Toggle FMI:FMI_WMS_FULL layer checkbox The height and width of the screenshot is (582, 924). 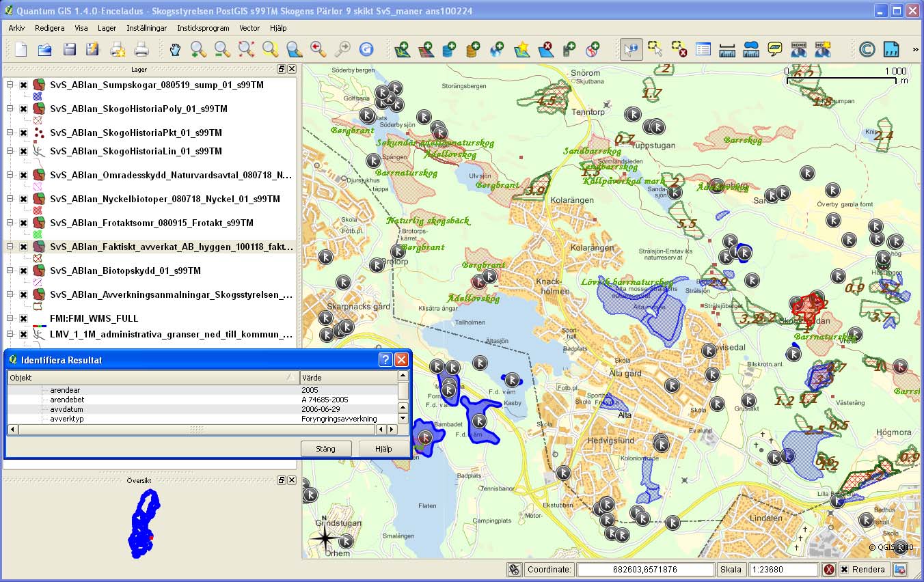(x=23, y=318)
